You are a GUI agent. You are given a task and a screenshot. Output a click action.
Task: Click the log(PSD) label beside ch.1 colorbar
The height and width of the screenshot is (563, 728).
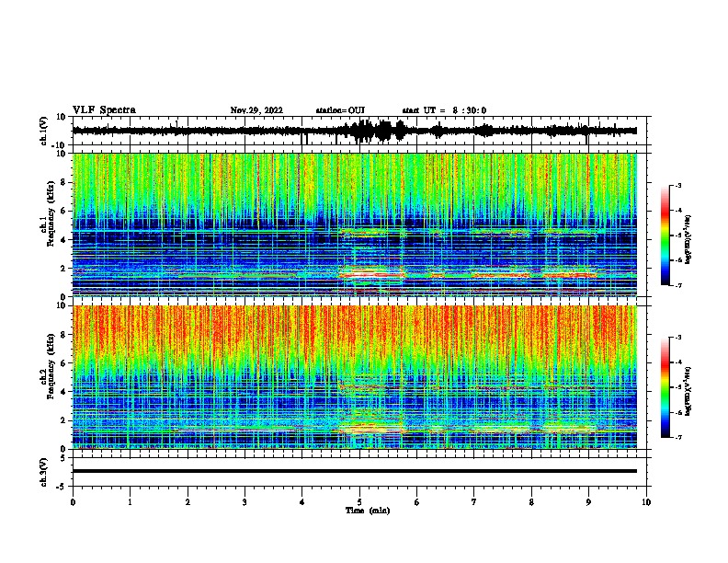click(688, 239)
